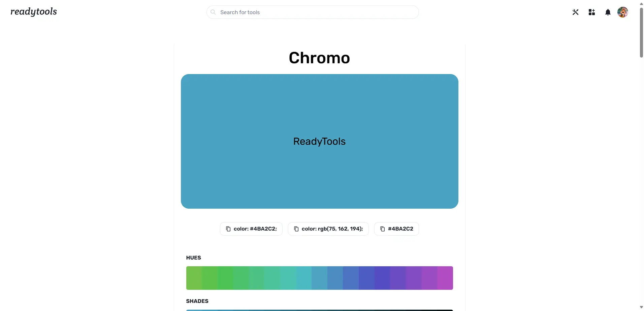This screenshot has height=311, width=644.
Task: Click the Search for tools field
Action: click(312, 12)
